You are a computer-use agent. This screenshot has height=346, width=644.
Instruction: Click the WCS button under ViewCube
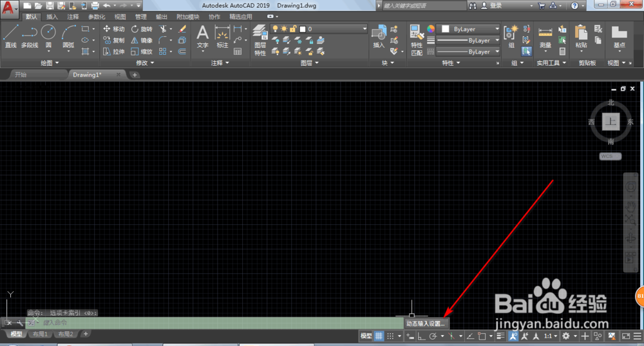[610, 156]
